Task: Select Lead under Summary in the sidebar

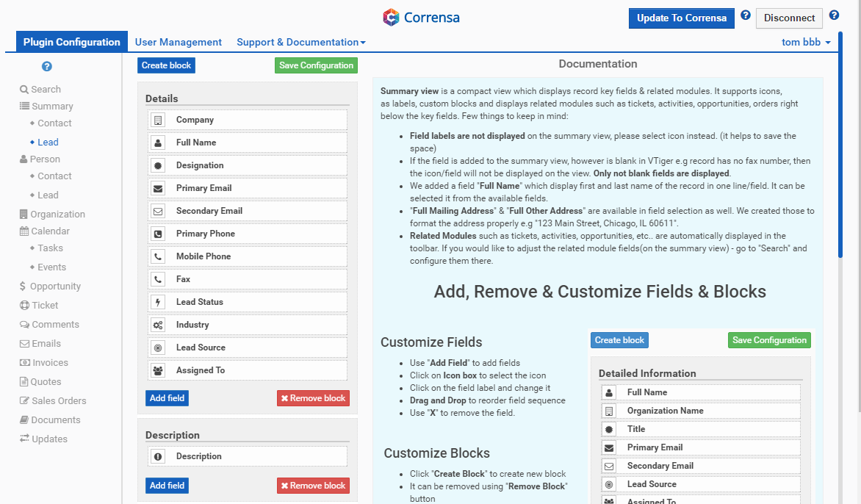Action: pyautogui.click(x=48, y=143)
